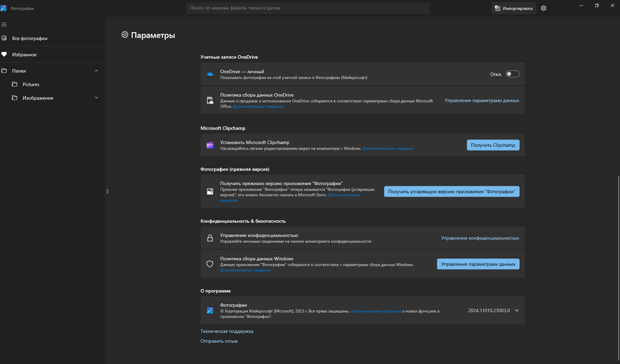Select the Pictures folder item

pyautogui.click(x=52, y=84)
